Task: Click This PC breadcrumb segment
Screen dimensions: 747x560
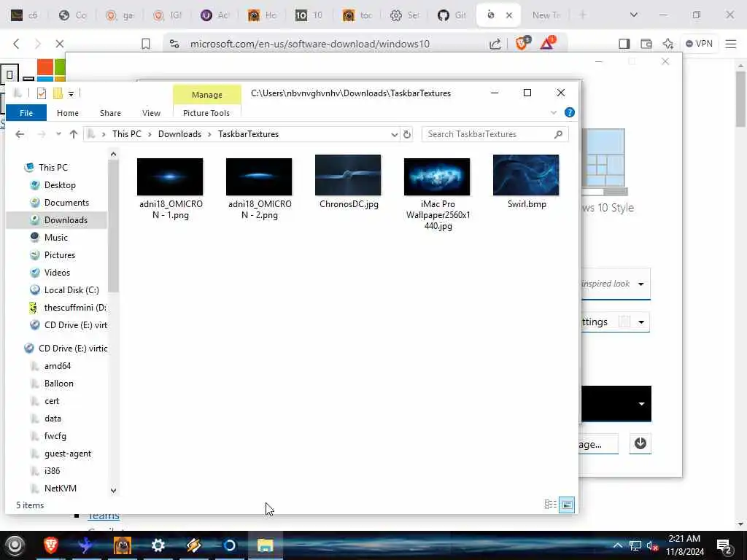Action: tap(127, 134)
